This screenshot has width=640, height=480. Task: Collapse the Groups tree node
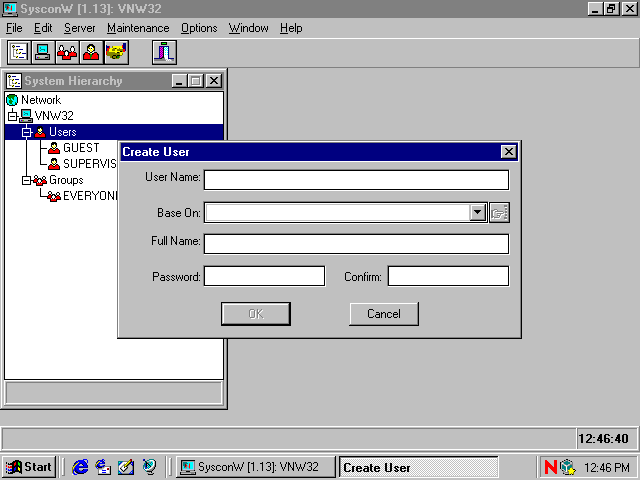(27, 180)
